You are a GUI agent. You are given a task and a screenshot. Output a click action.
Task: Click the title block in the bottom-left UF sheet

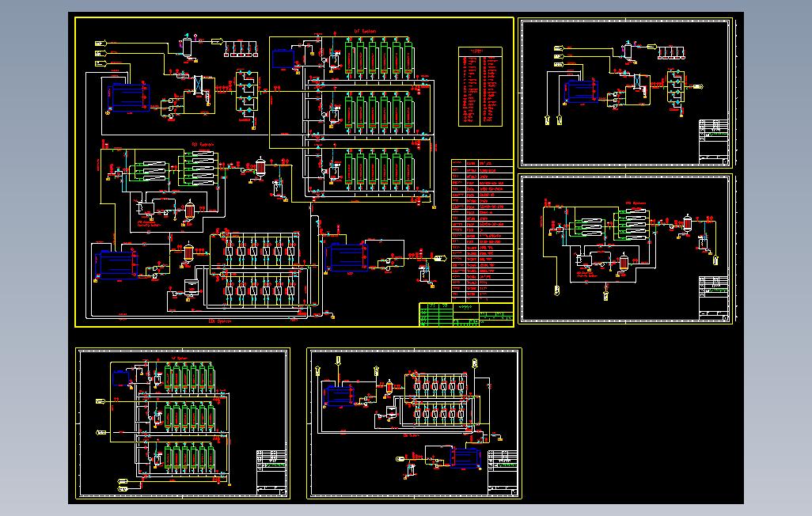pyautogui.click(x=271, y=472)
